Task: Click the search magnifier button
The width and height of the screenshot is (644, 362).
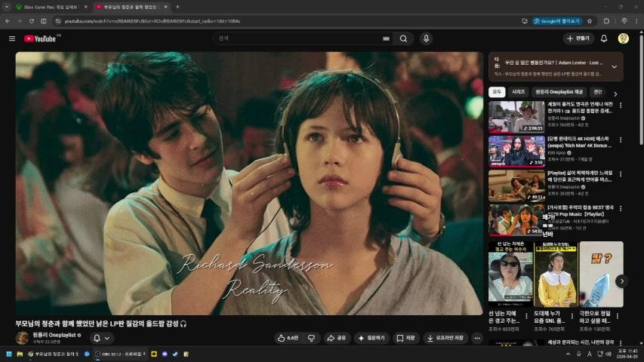Action: coord(404,38)
